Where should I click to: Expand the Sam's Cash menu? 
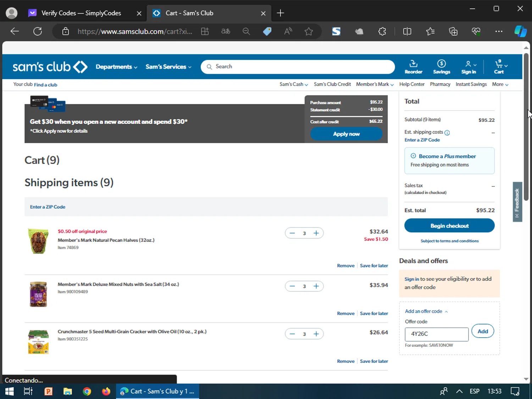(x=294, y=84)
